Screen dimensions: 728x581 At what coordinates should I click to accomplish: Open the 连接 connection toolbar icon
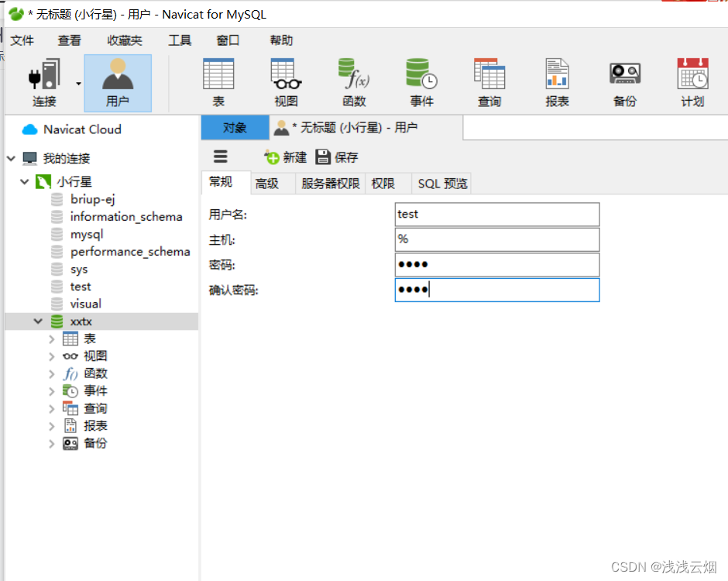pos(44,83)
